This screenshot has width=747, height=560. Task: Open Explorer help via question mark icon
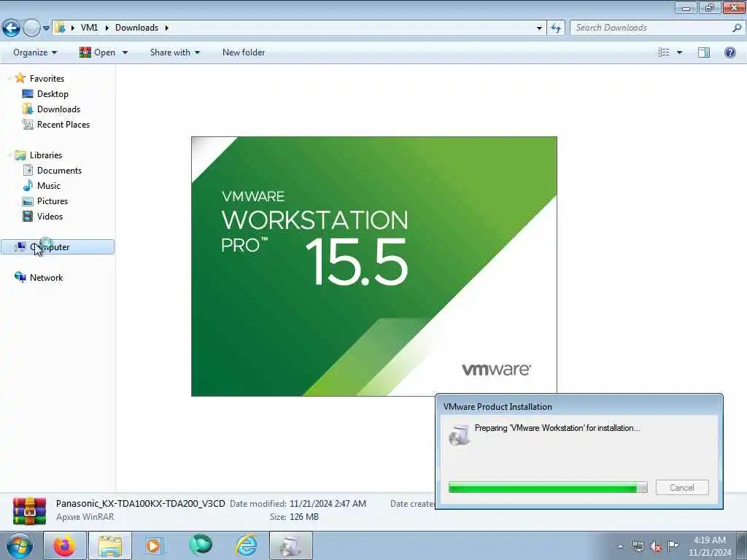click(x=729, y=52)
